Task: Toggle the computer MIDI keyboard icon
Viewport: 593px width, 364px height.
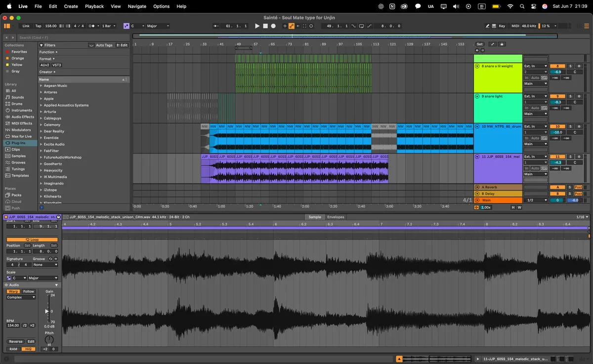Action: coord(495,26)
